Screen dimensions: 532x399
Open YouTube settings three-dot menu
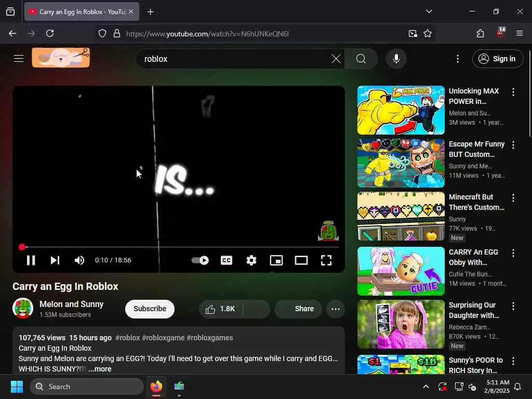(x=458, y=59)
